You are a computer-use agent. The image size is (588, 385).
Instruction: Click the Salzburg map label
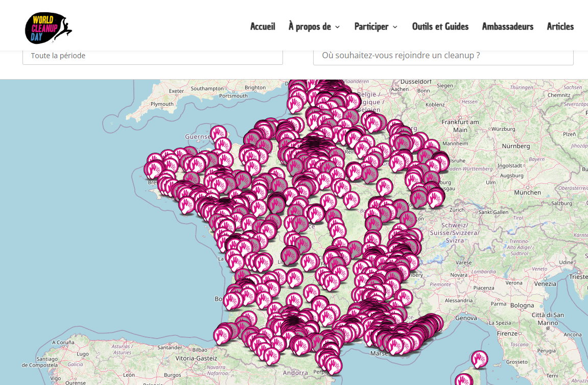click(561, 204)
